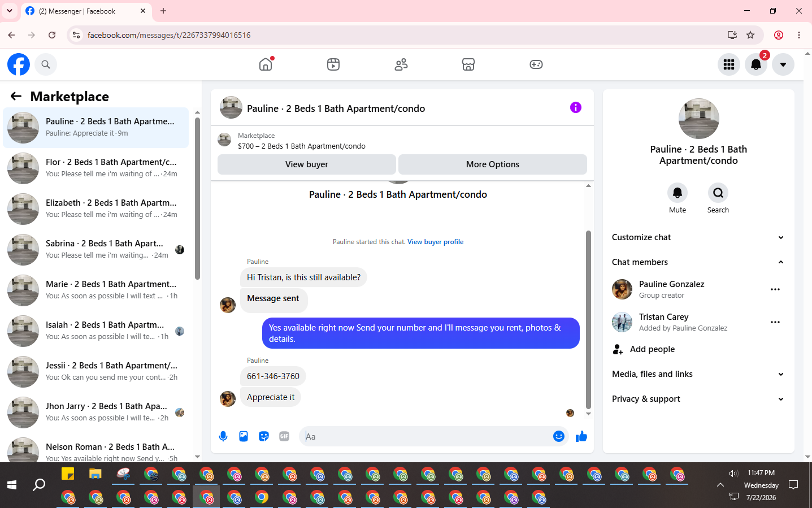Click the blue 'Yes available right now' message
812x508 pixels.
[421, 333]
